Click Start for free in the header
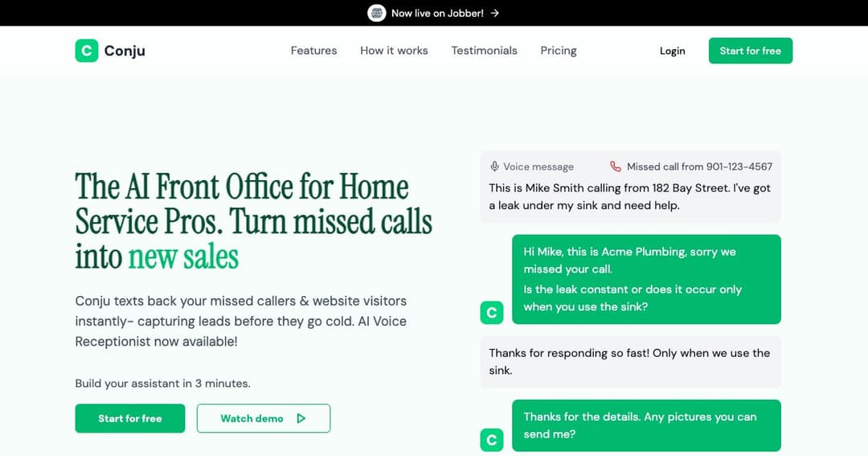The height and width of the screenshot is (456, 868). tap(750, 51)
